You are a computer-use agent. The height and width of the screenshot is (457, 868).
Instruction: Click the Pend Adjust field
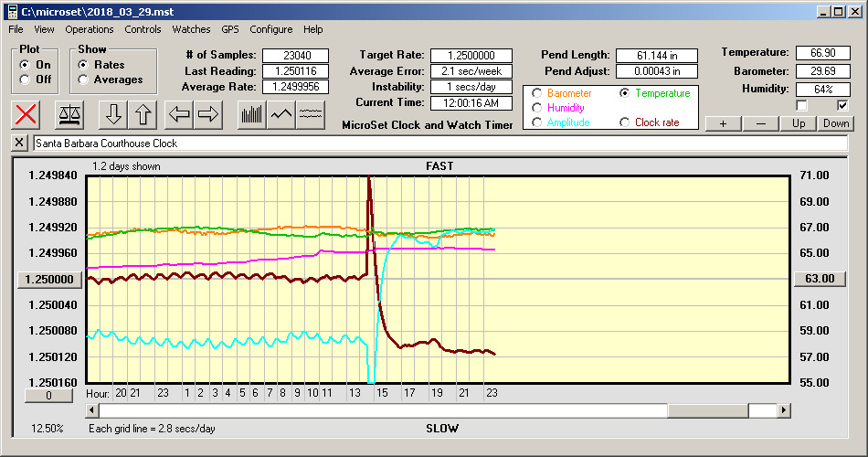click(657, 71)
